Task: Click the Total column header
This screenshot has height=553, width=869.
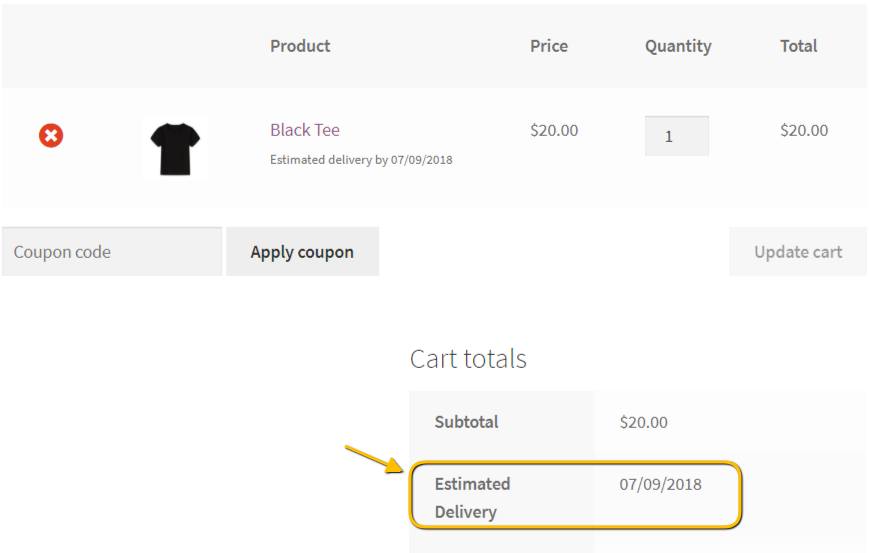Action: coord(798,46)
